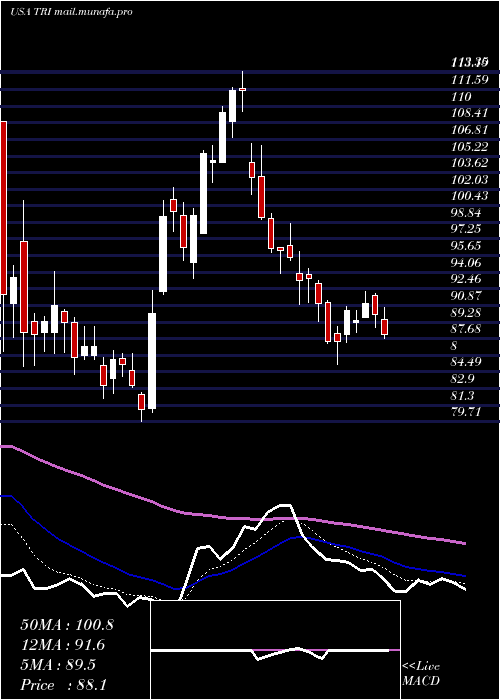Viewport: 500px width, 700px height.
Task: Click the 'USA TRI mail.munafa.pro' chart title
Action: click(x=71, y=12)
